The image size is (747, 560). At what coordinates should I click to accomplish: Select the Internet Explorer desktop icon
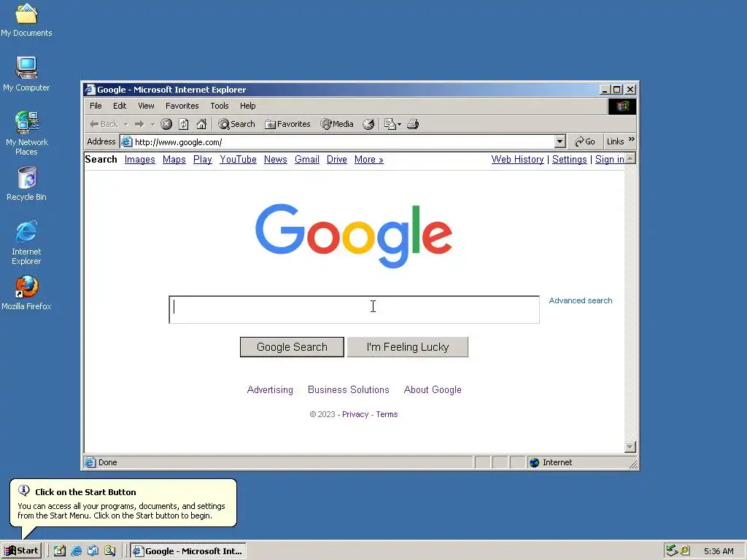[27, 243]
